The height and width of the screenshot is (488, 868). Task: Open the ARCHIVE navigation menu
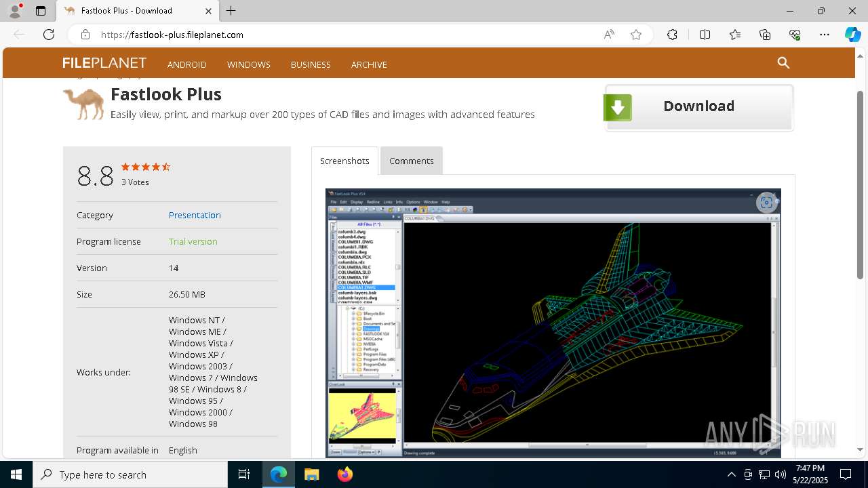369,64
